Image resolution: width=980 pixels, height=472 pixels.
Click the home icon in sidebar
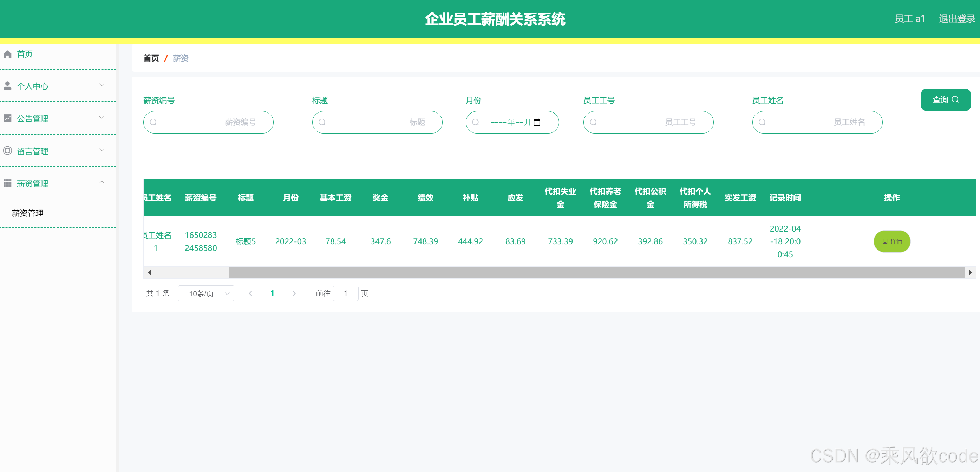(7, 54)
